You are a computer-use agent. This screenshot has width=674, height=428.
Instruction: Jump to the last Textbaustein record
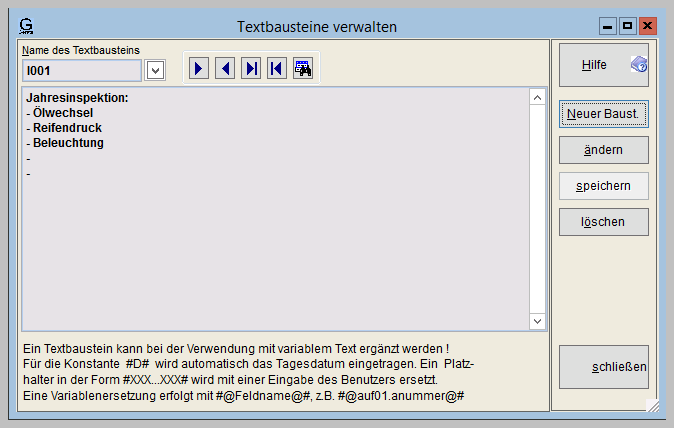point(252,68)
